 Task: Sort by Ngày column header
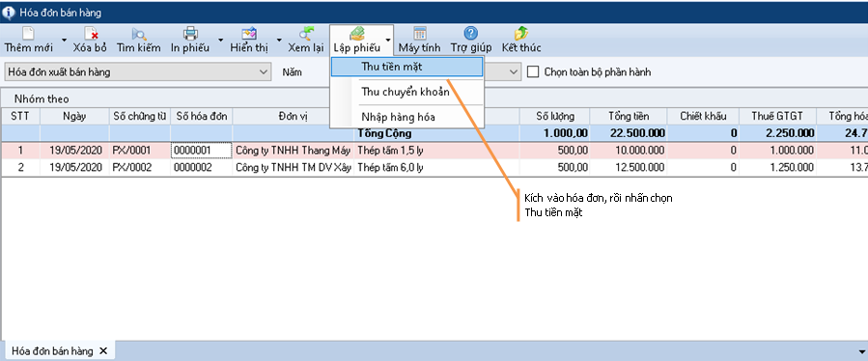coord(74,116)
